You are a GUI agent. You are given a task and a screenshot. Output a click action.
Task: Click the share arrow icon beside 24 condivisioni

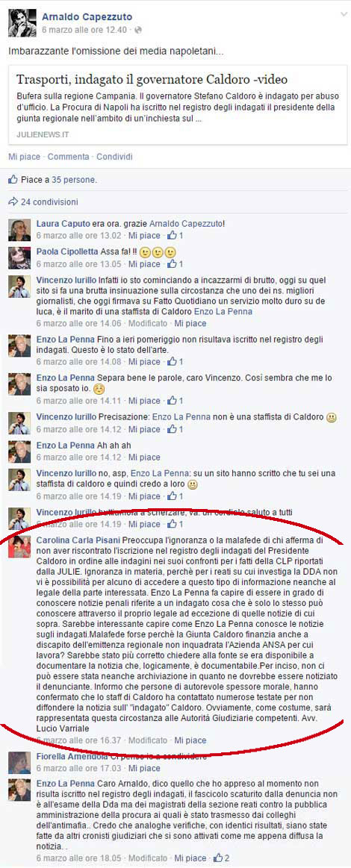[13, 202]
